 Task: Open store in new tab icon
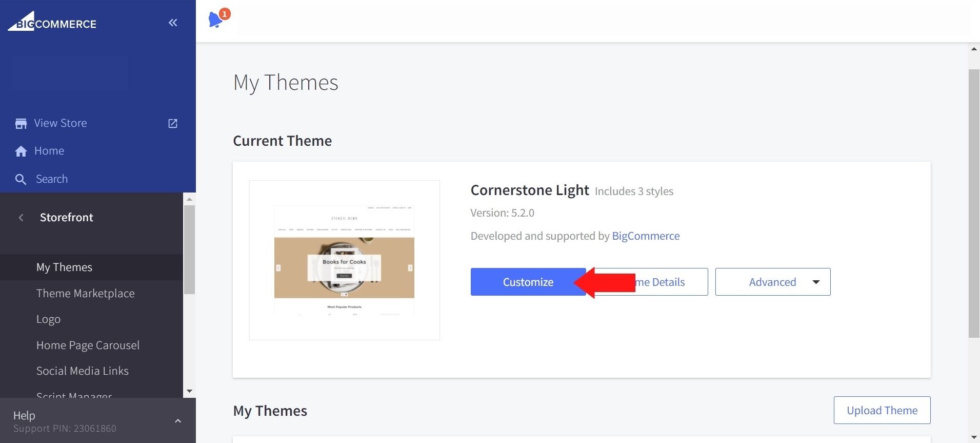(x=173, y=124)
